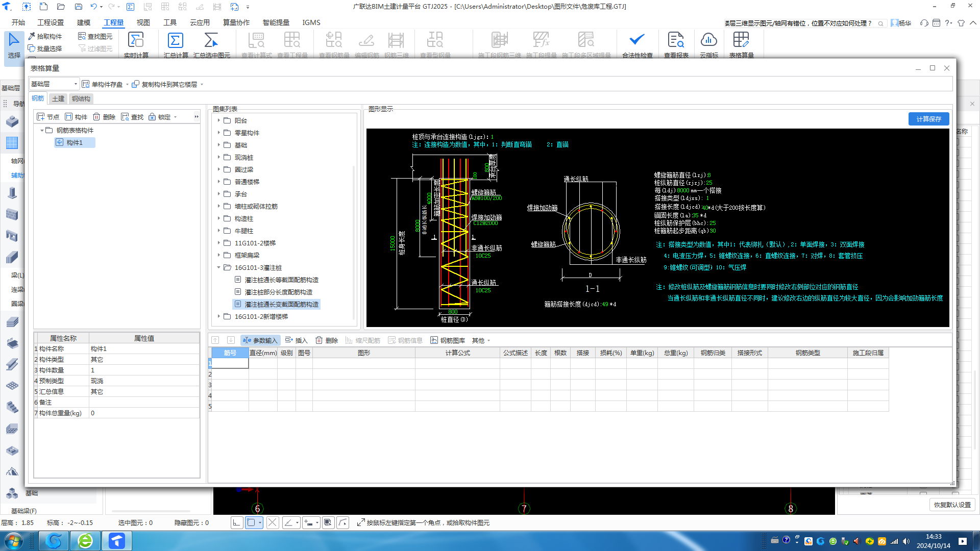This screenshot has height=551, width=980.
Task: Open the IGMS ribbon tab
Action: [311, 22]
